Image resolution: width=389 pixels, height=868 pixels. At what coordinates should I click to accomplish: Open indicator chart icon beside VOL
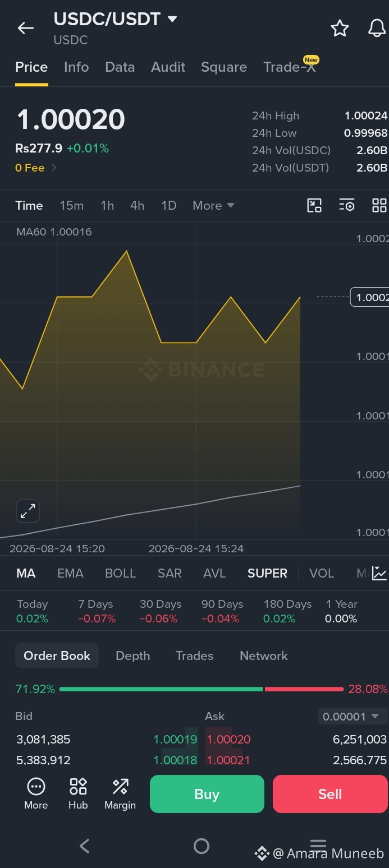[379, 573]
